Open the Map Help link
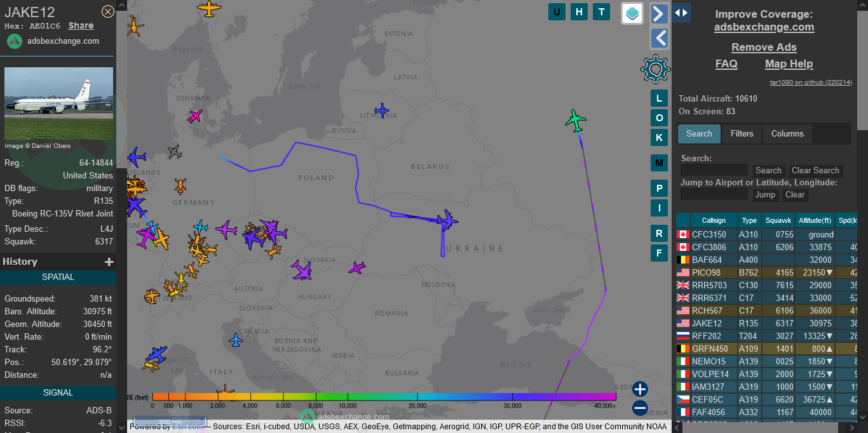Viewport: 868px width, 433px height. [789, 64]
